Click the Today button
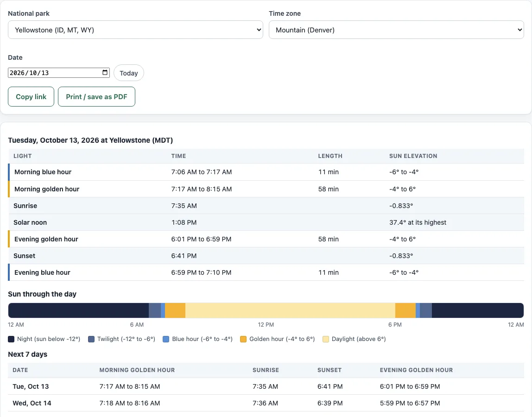 [x=128, y=73]
